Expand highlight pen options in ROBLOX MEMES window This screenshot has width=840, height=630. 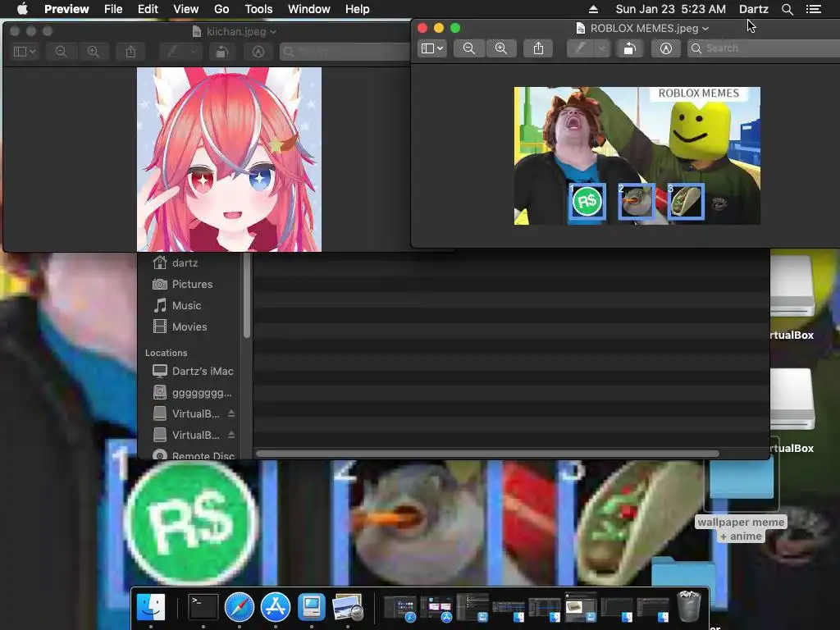coord(601,48)
